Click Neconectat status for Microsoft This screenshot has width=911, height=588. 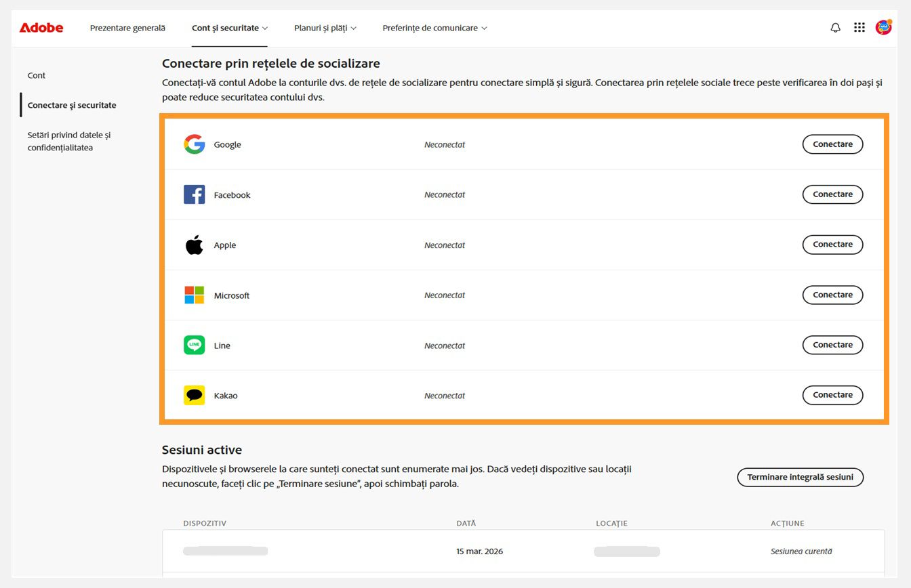(445, 295)
